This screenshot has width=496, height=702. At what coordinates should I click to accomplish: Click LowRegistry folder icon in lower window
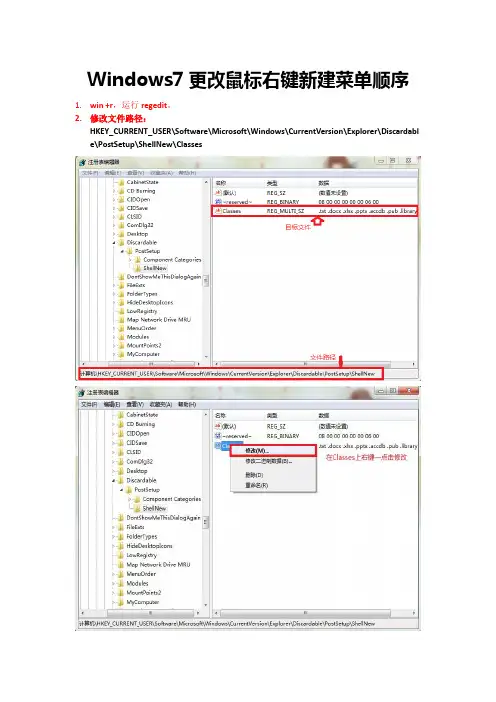[x=120, y=555]
